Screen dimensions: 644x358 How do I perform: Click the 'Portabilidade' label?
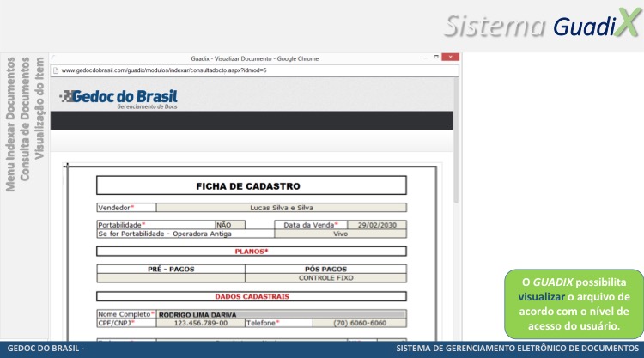[122, 225]
